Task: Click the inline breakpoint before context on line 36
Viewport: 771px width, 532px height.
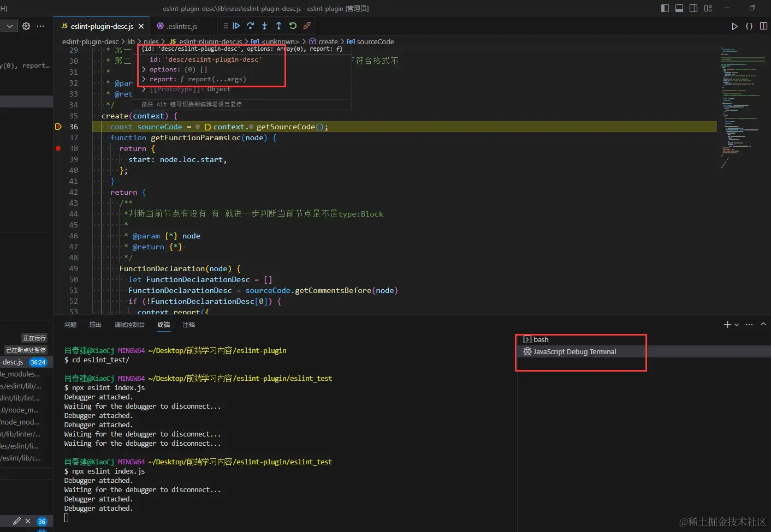Action: tap(208, 127)
